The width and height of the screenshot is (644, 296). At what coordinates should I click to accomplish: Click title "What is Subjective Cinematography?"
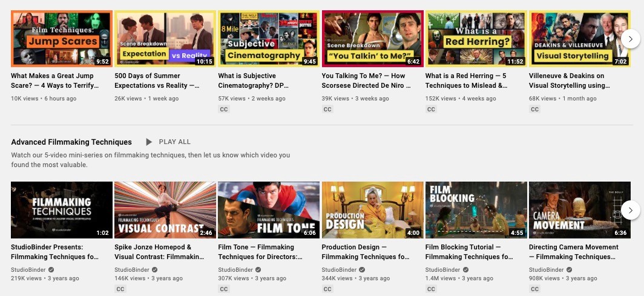254,81
